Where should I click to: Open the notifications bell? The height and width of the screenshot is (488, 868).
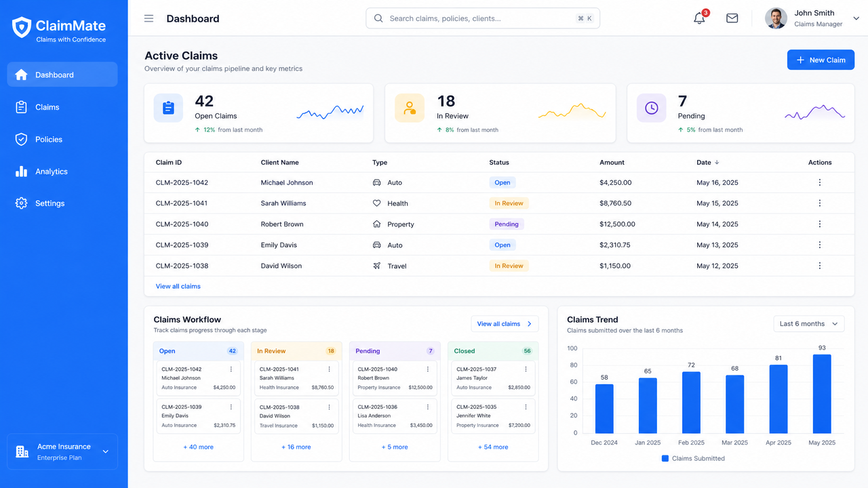[x=699, y=18]
